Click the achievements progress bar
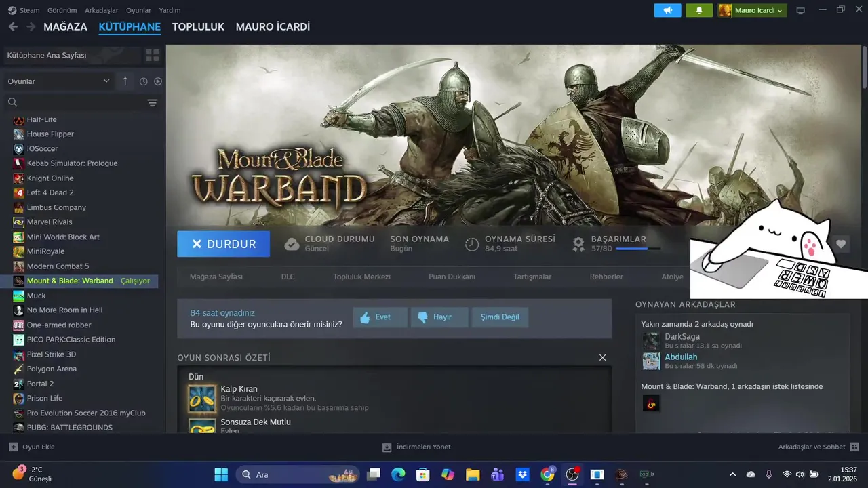868x488 pixels. [637, 249]
